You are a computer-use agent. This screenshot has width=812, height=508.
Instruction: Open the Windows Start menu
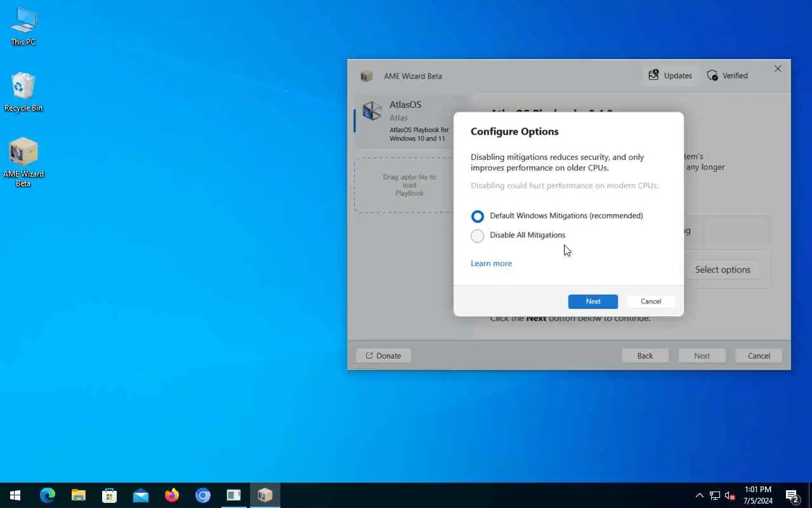[15, 495]
